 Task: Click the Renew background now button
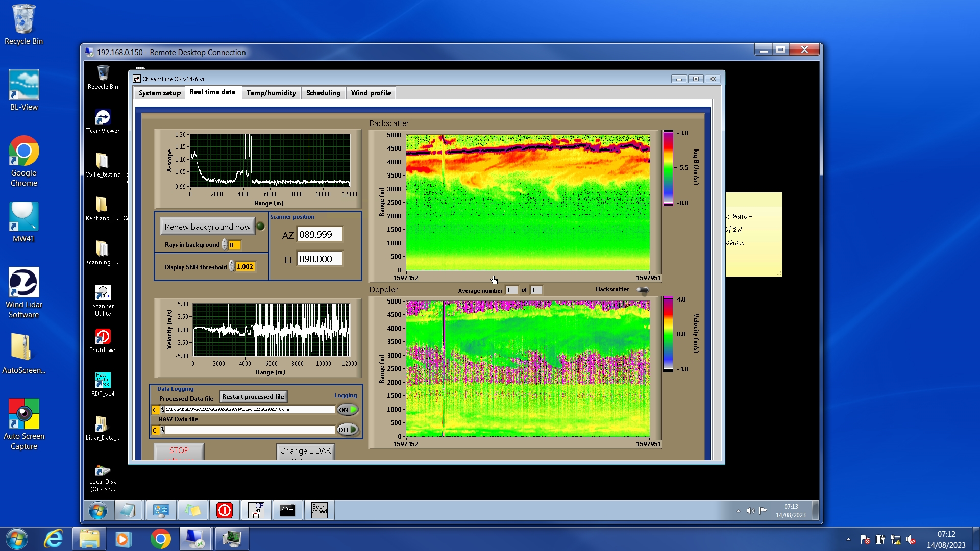(207, 227)
